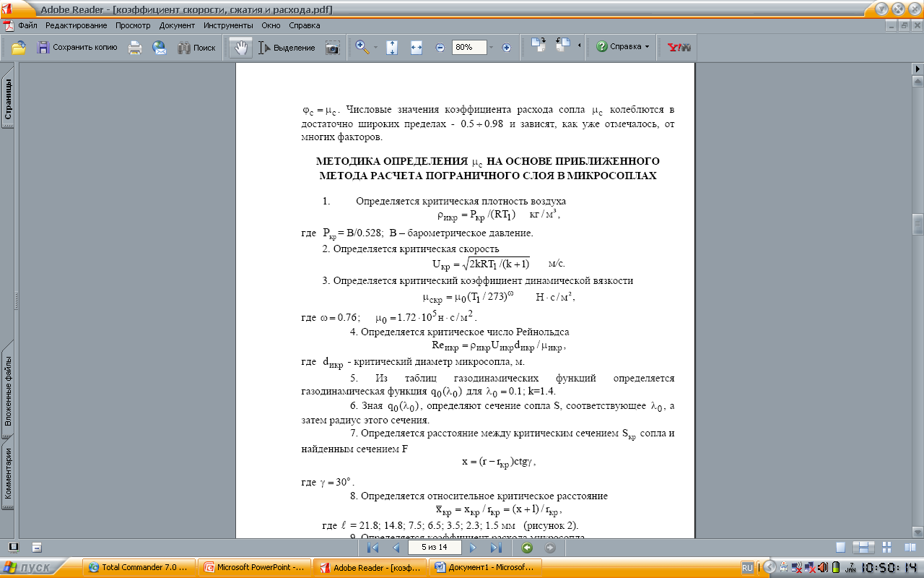The height and width of the screenshot is (578, 924).
Task: Open the Вложенные файлы side panel tab
Action: pyautogui.click(x=8, y=390)
